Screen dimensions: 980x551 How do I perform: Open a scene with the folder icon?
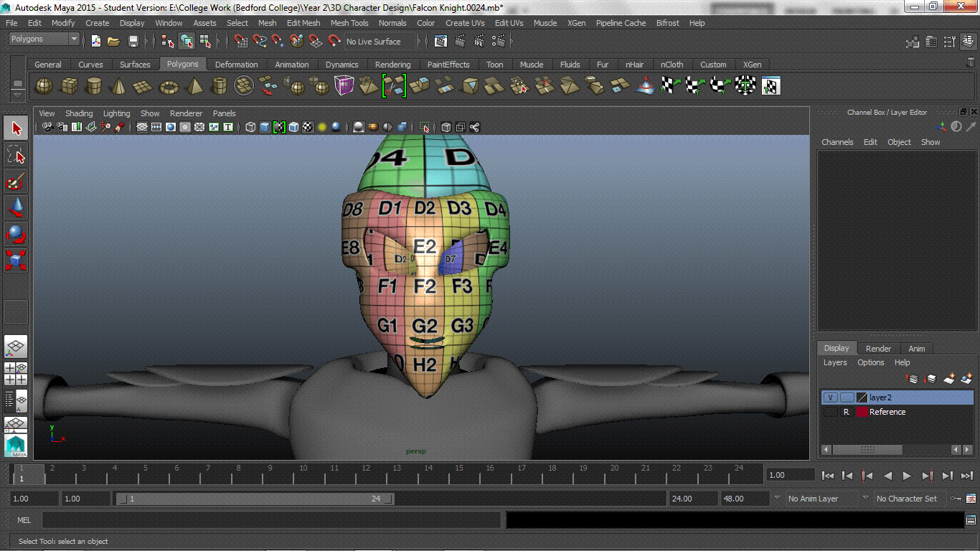point(113,42)
